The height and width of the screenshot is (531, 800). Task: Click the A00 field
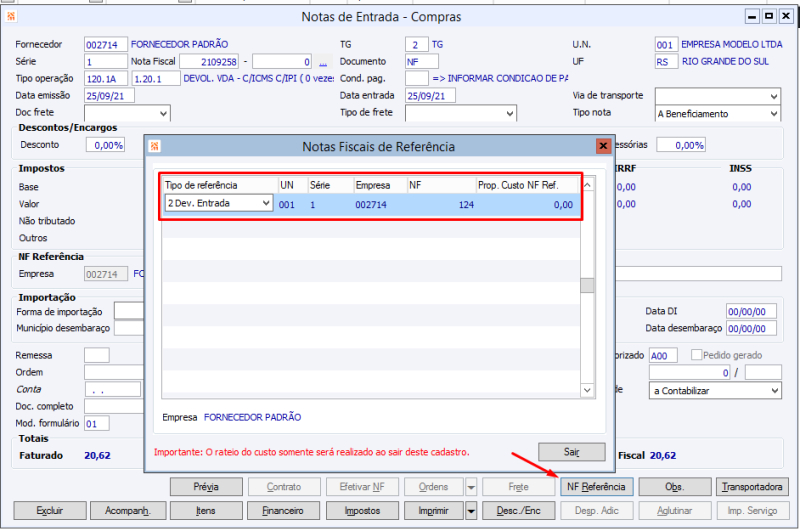663,356
